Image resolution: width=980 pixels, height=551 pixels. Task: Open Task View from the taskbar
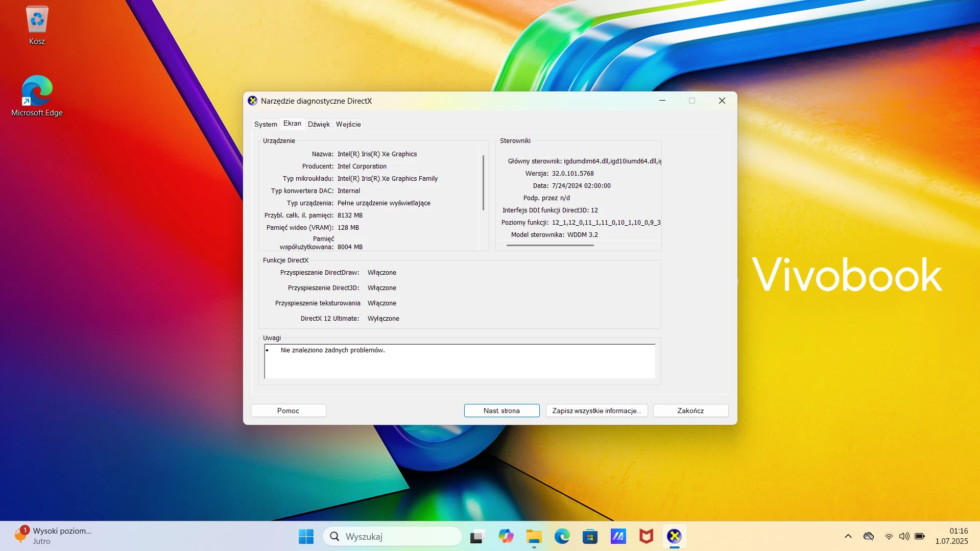pyautogui.click(x=477, y=536)
